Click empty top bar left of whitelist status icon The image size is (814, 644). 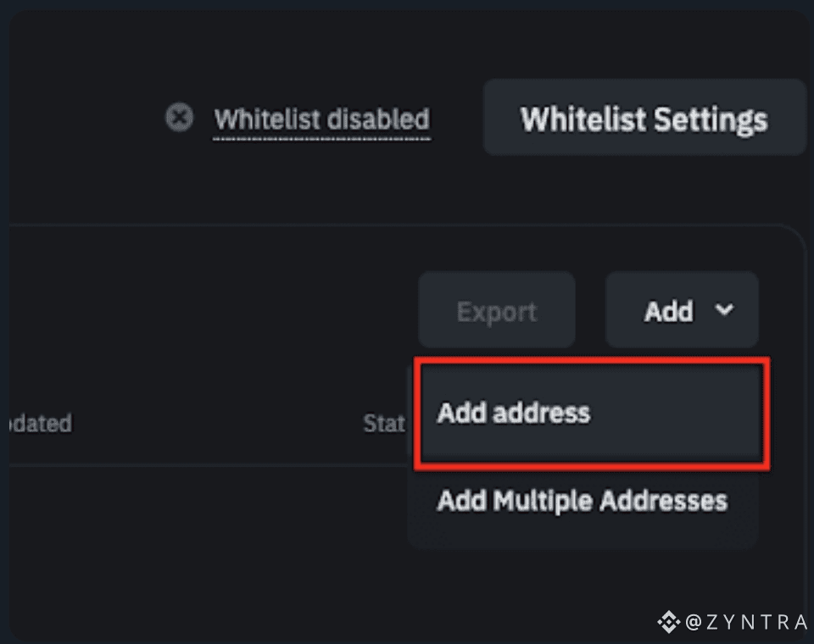click(x=85, y=117)
